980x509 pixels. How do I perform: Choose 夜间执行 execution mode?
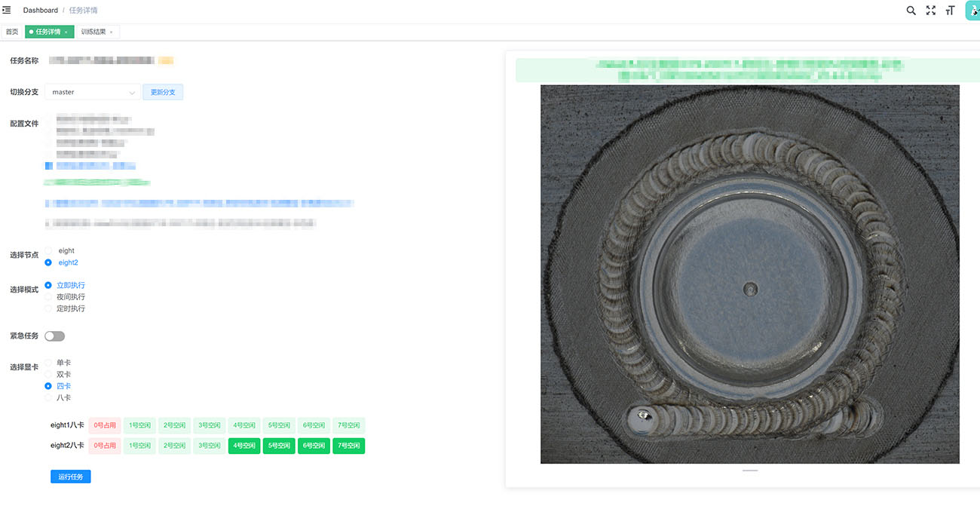pyautogui.click(x=49, y=297)
